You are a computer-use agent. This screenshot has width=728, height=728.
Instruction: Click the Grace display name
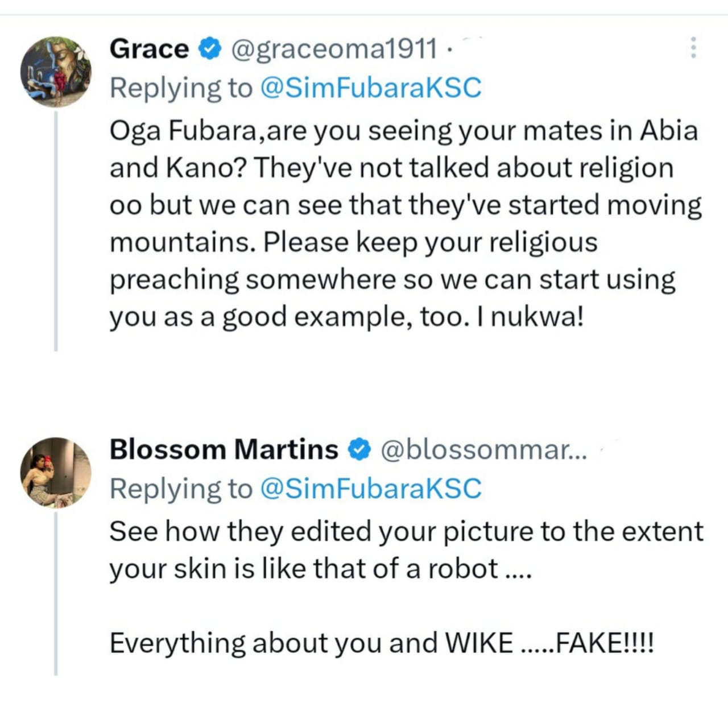pos(149,49)
